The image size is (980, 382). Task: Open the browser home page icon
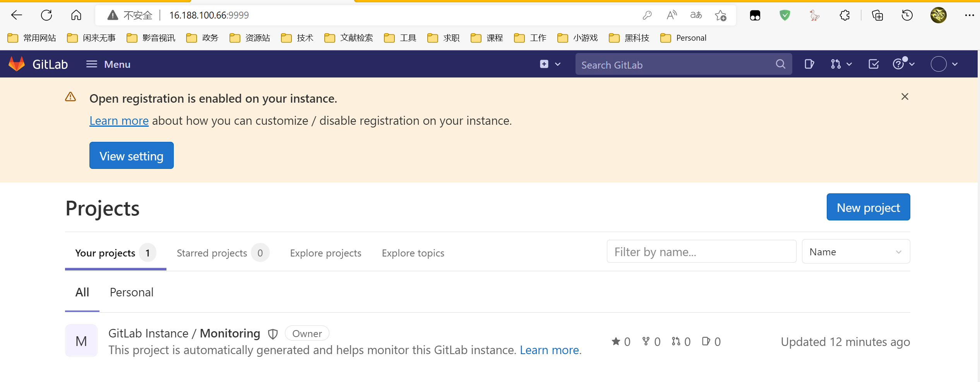pos(76,15)
